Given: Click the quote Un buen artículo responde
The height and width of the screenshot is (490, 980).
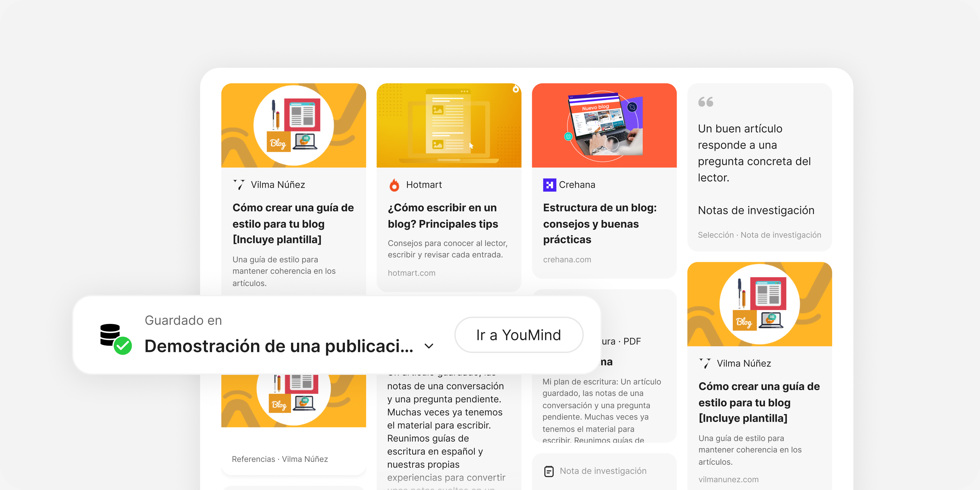Looking at the screenshot, I should point(754,153).
